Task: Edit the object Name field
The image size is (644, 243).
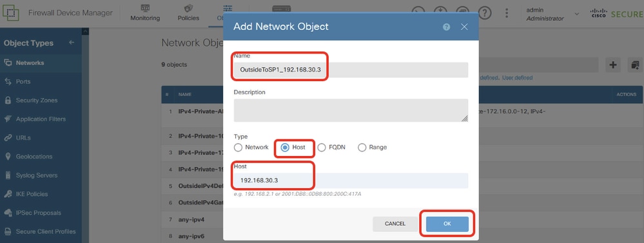Action: (351, 70)
